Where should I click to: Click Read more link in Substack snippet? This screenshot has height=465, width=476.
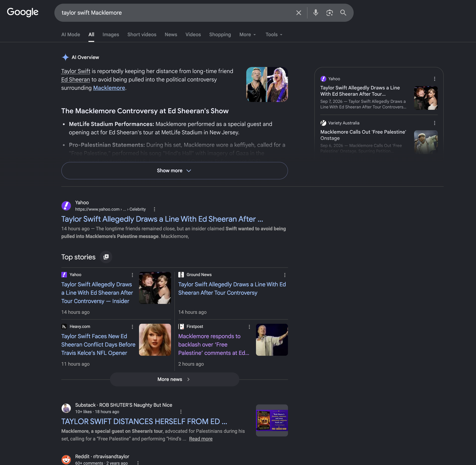pyautogui.click(x=201, y=439)
